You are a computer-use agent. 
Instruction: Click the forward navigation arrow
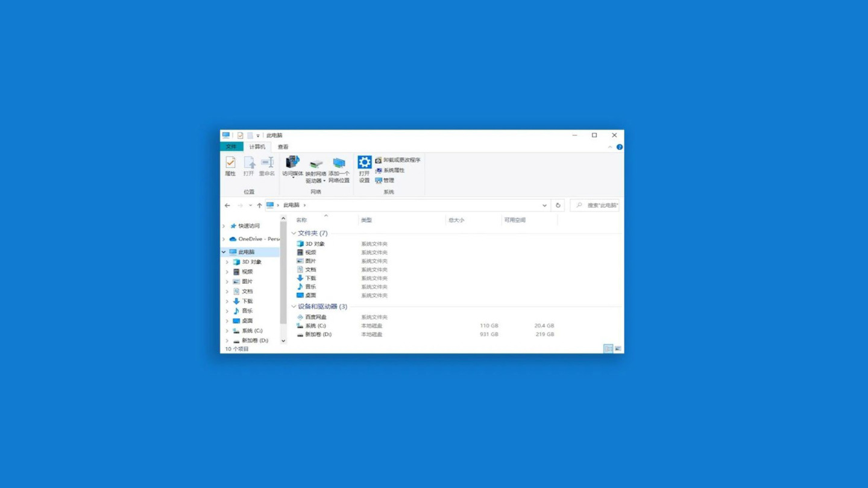[240, 205]
